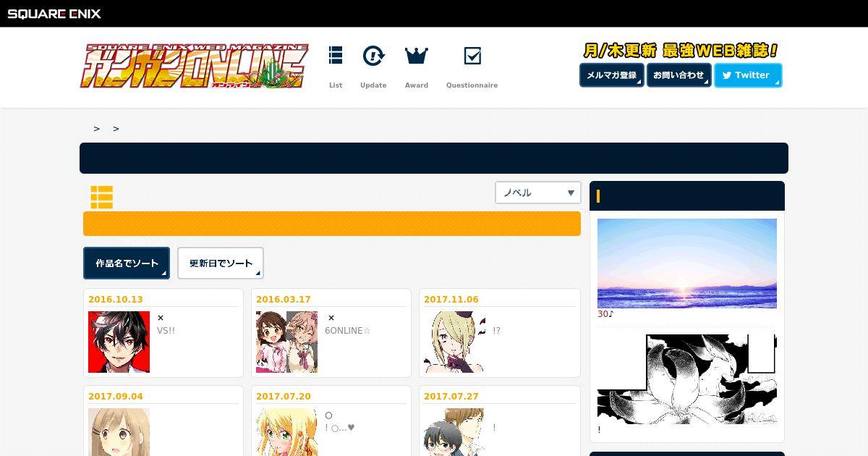The width and height of the screenshot is (868, 456).
Task: Click the date 2017.07.27
Action: point(451,397)
